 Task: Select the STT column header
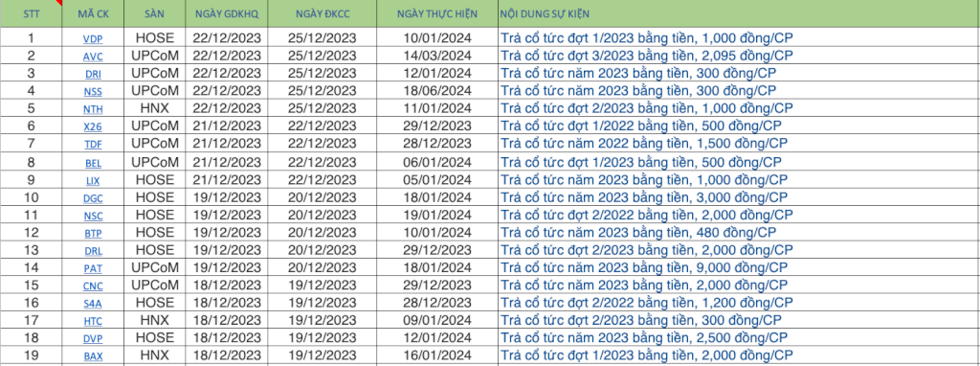coord(31,13)
